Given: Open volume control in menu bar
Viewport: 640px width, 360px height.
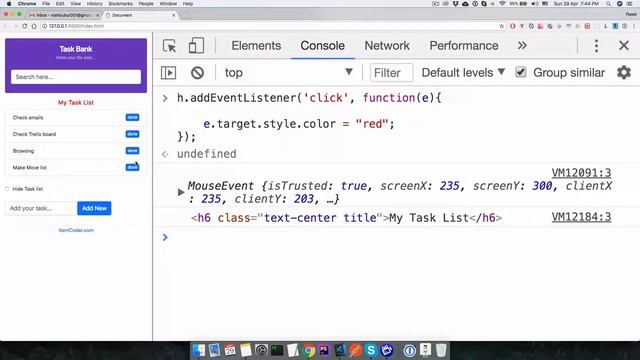Looking at the screenshot, I should point(535,4).
